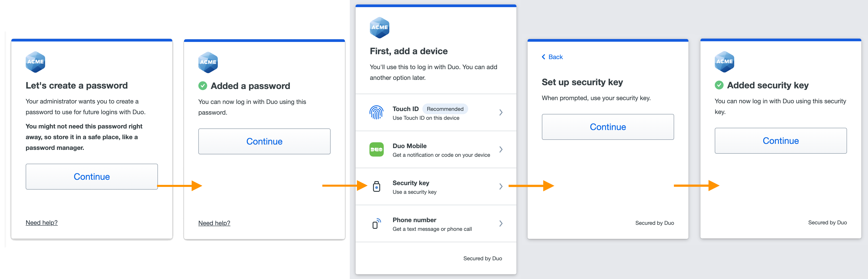Image resolution: width=868 pixels, height=279 pixels.
Task: Click chevron on Security key row
Action: point(501,186)
